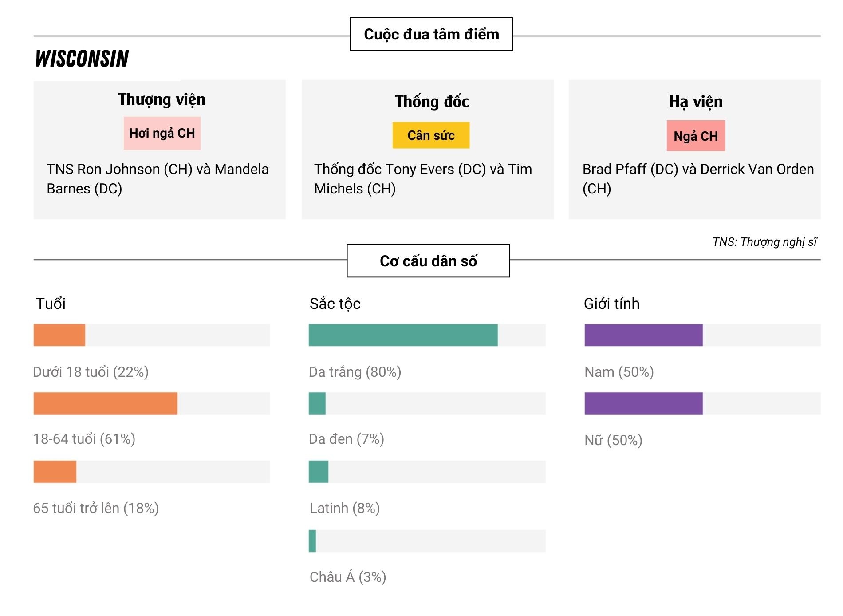Click the purple "Nam" 50% bar
The width and height of the screenshot is (843, 616).
point(643,335)
